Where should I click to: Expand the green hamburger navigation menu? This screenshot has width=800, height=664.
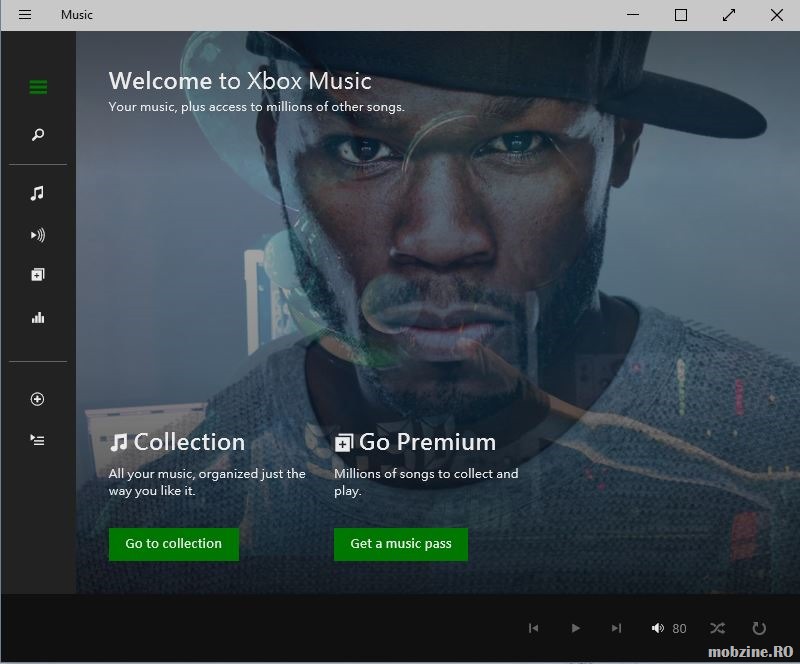(x=38, y=87)
